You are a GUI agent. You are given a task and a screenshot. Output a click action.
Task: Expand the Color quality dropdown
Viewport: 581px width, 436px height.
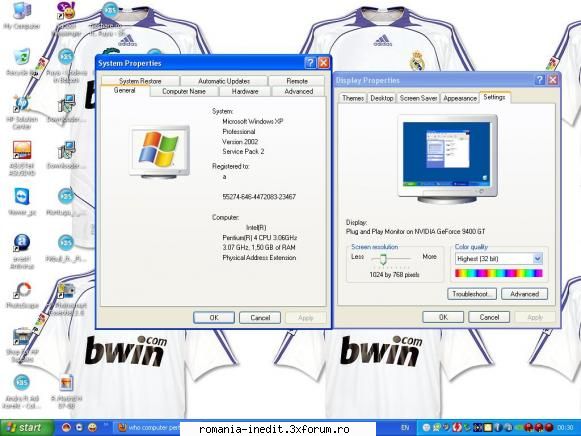coord(538,258)
